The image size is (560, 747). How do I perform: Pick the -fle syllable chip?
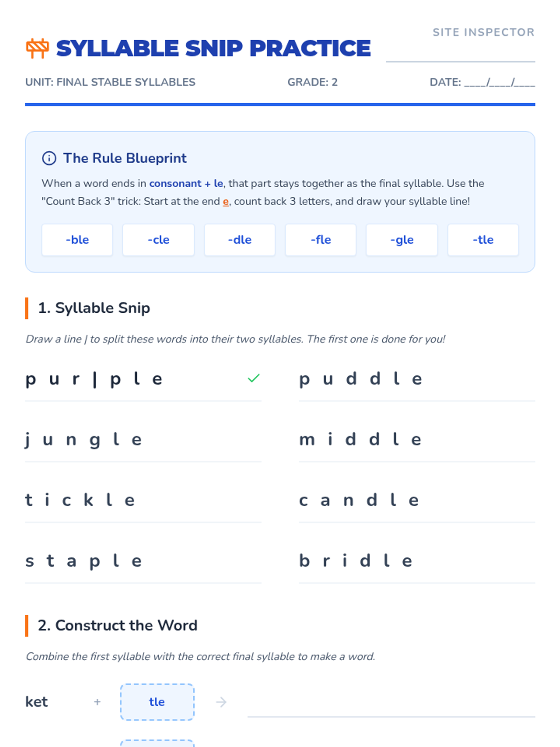(321, 240)
